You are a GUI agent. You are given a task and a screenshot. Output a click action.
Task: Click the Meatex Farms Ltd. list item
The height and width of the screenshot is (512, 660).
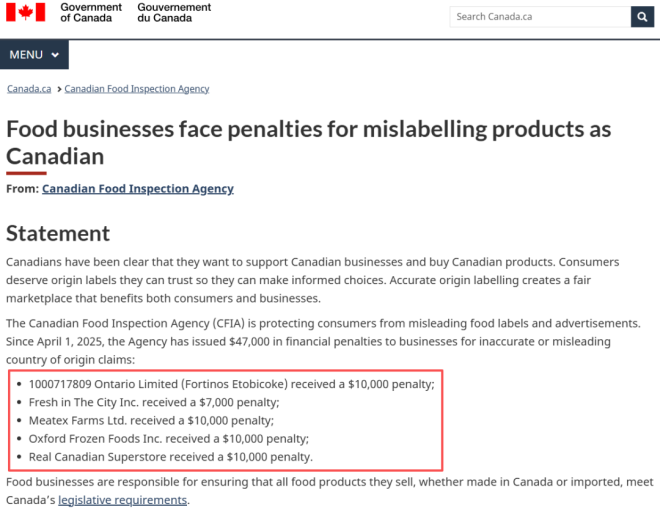(150, 420)
